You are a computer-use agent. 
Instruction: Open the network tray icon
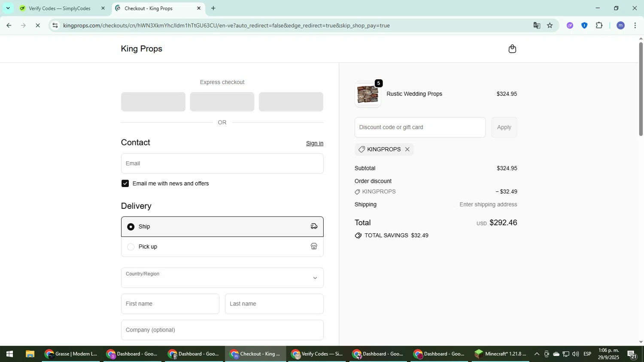point(566,354)
